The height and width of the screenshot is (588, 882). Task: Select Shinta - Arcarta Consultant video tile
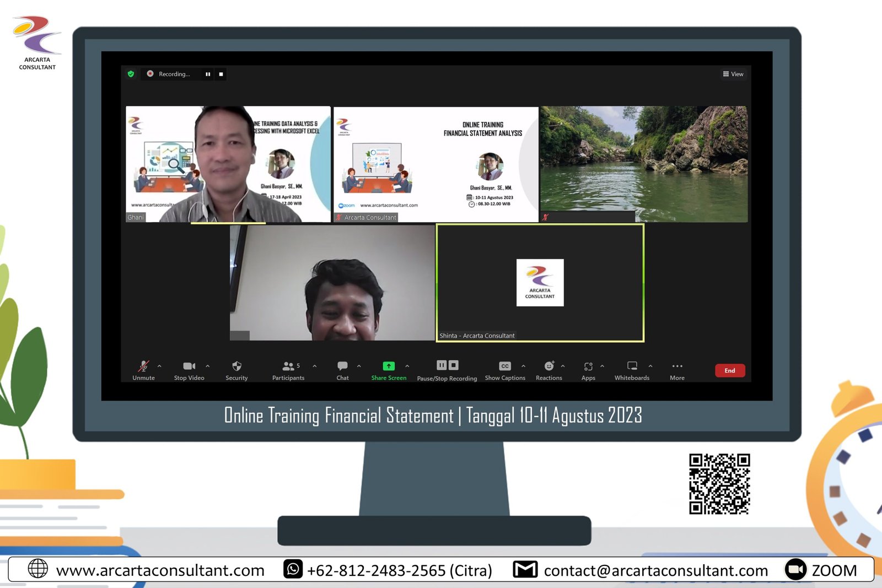[540, 283]
